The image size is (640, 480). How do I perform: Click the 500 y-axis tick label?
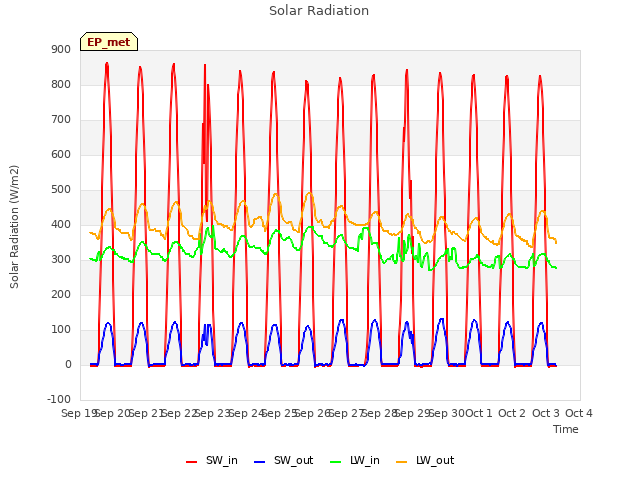click(x=61, y=190)
